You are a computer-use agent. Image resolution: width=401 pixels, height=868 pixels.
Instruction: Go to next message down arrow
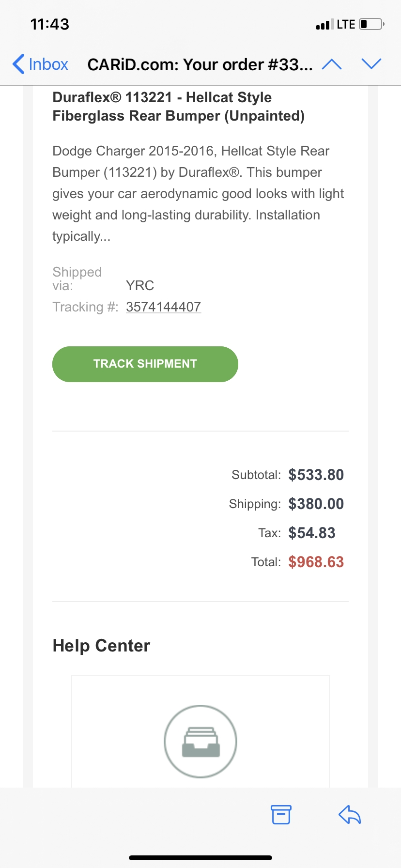371,64
